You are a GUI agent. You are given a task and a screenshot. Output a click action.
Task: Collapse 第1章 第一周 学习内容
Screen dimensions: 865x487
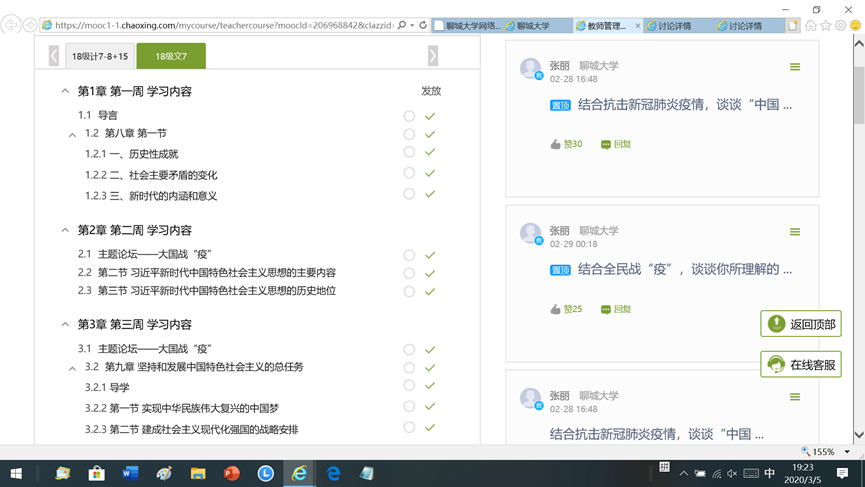(66, 91)
